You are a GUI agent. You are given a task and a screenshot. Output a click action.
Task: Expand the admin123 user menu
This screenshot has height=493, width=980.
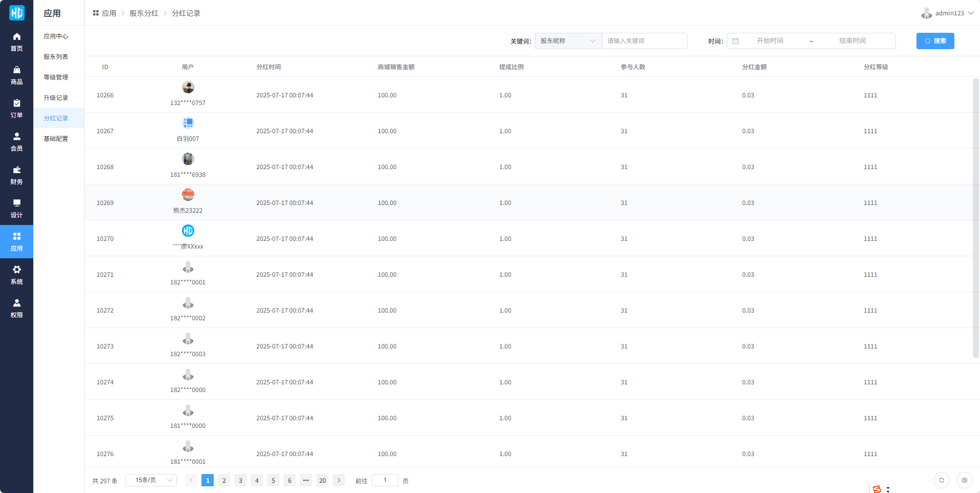click(947, 13)
